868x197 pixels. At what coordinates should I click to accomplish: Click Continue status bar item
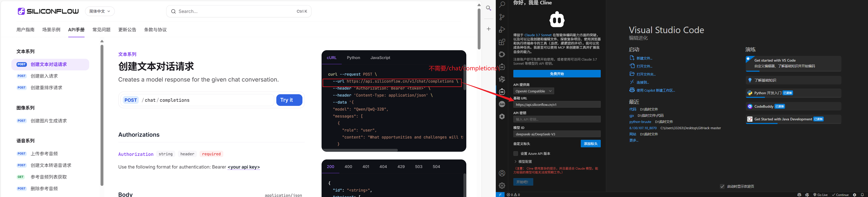840,195
